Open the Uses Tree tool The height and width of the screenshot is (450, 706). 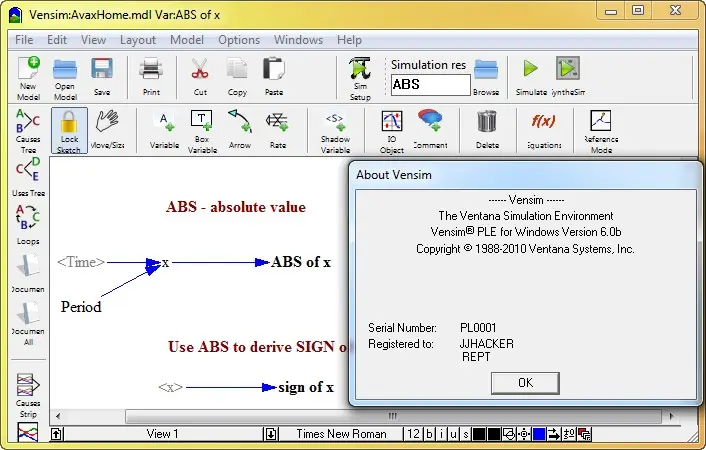pos(28,177)
